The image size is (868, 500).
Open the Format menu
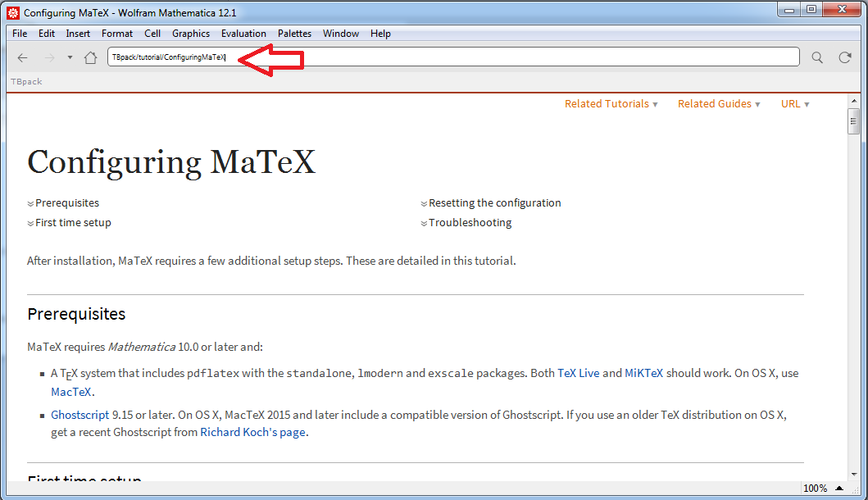tap(117, 34)
